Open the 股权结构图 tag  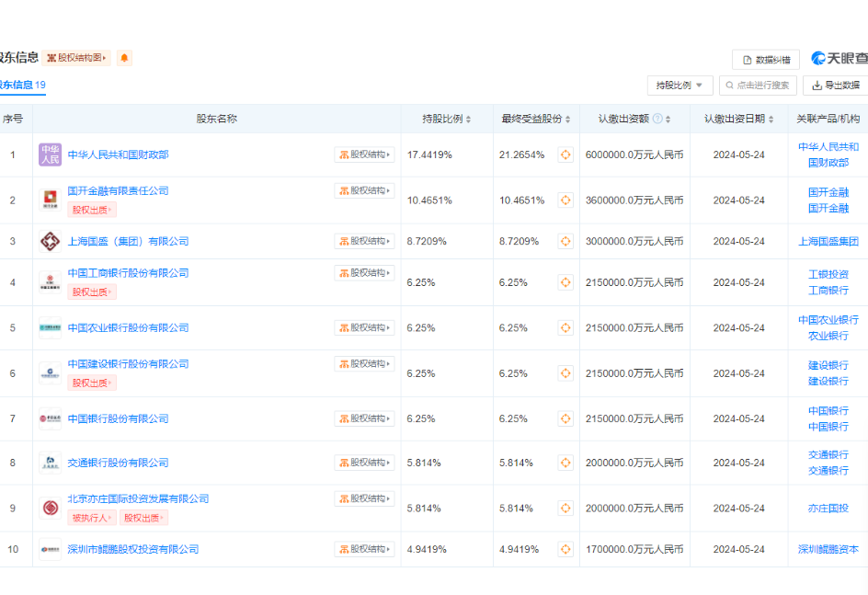[x=76, y=58]
